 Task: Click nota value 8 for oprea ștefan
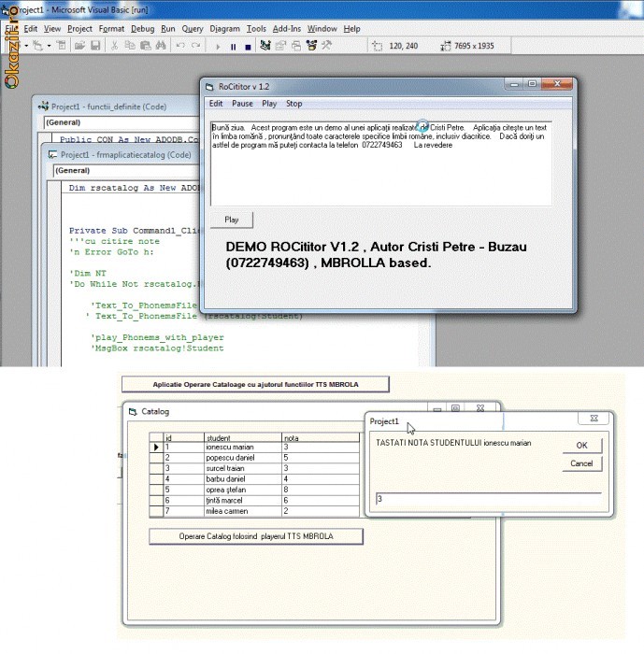pyautogui.click(x=321, y=490)
